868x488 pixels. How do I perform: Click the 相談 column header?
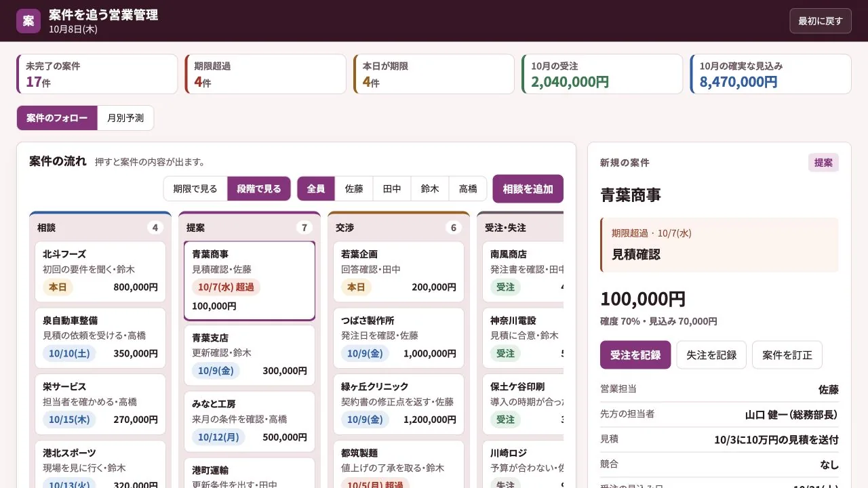click(100, 227)
